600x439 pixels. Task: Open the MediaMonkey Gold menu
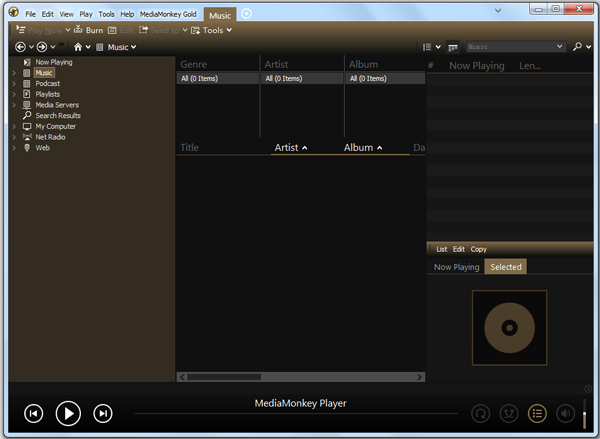tap(168, 14)
